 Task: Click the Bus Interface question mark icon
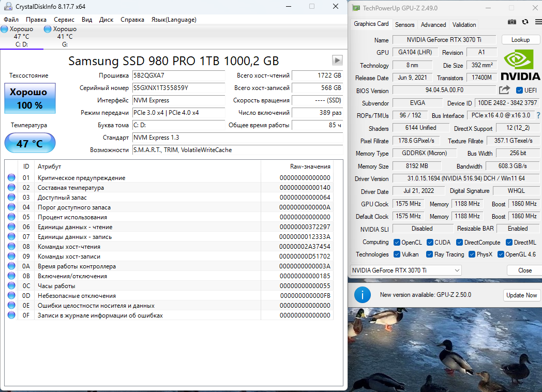538,115
